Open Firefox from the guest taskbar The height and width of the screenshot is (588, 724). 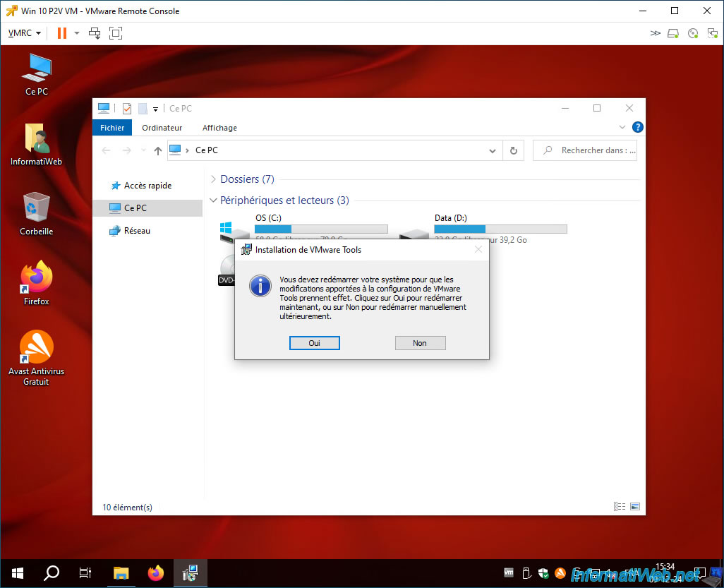156,573
